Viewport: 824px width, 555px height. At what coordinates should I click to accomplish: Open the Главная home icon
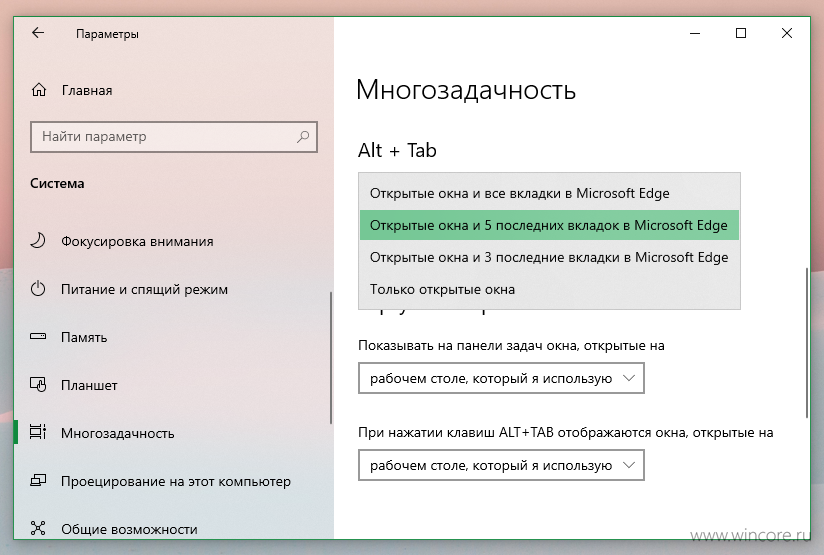(38, 90)
